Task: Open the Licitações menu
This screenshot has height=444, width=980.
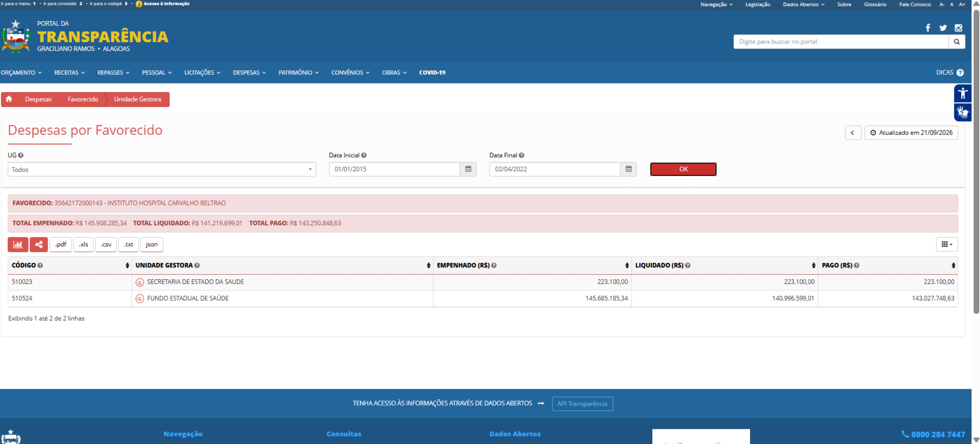Action: click(202, 72)
